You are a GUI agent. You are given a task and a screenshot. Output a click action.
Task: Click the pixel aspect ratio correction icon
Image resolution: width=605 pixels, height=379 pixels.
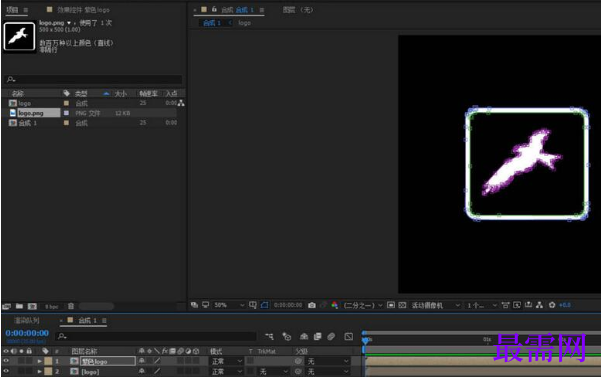(x=505, y=305)
